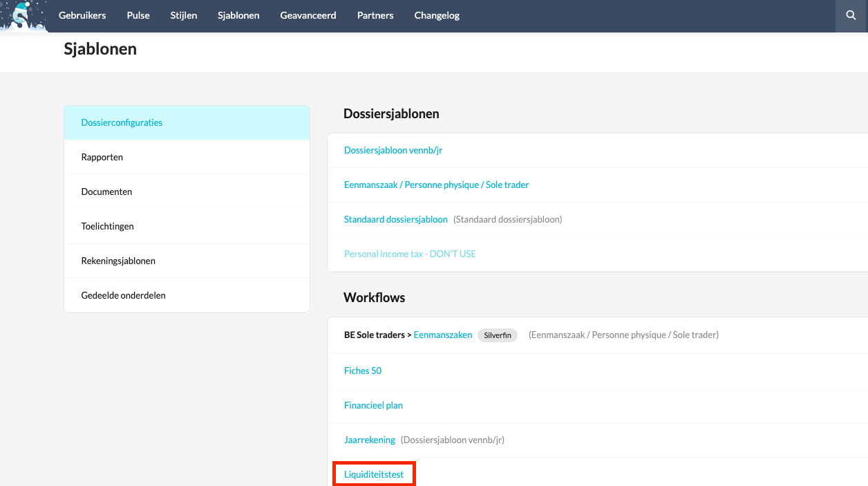
Task: Switch to Rapporten in the sidebar
Action: click(x=187, y=157)
